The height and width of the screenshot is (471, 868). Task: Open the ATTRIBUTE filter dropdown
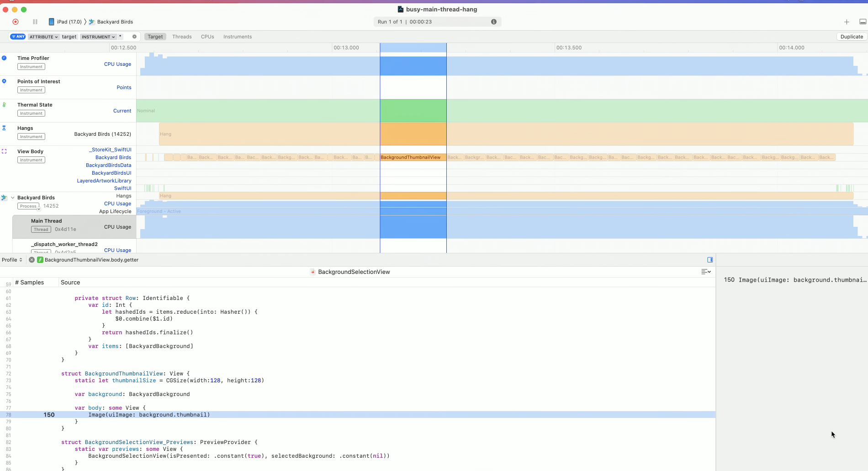click(x=44, y=37)
